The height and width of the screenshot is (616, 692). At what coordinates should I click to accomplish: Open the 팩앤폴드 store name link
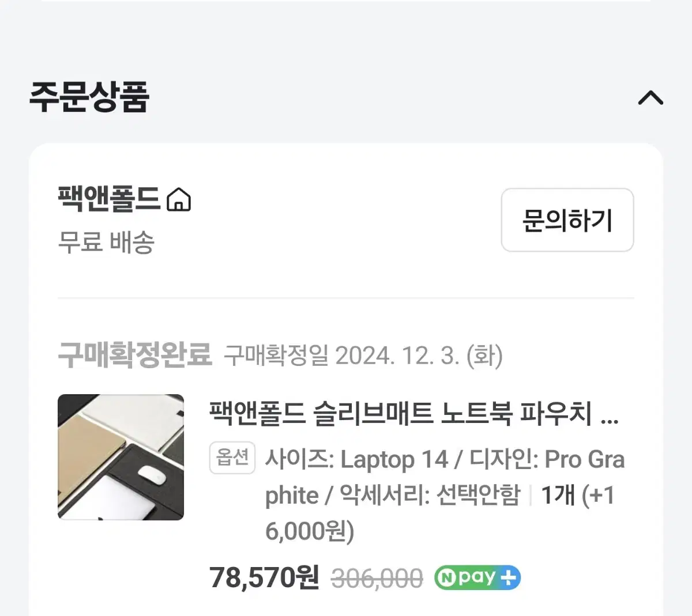point(108,199)
